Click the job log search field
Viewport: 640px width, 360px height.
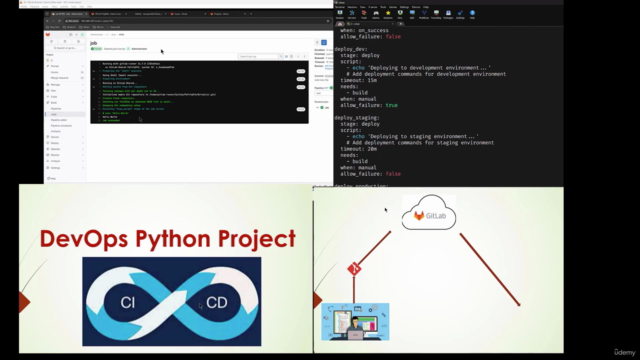[x=258, y=56]
